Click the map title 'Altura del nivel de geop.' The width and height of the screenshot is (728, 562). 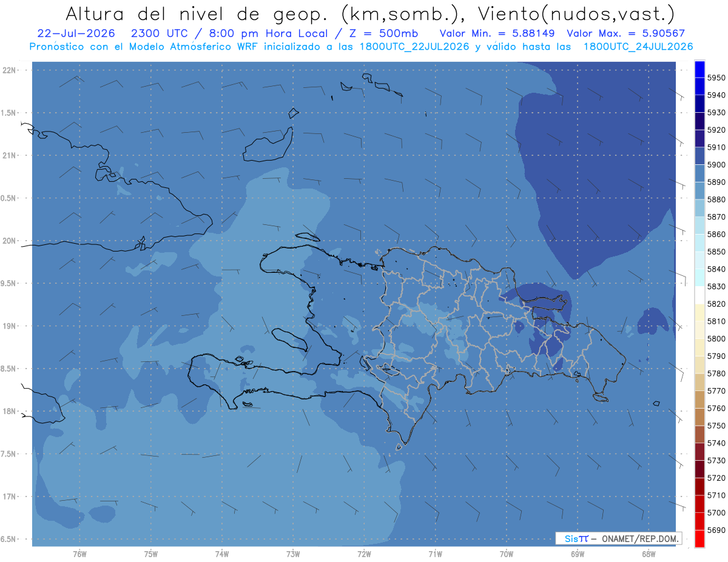coord(197,13)
